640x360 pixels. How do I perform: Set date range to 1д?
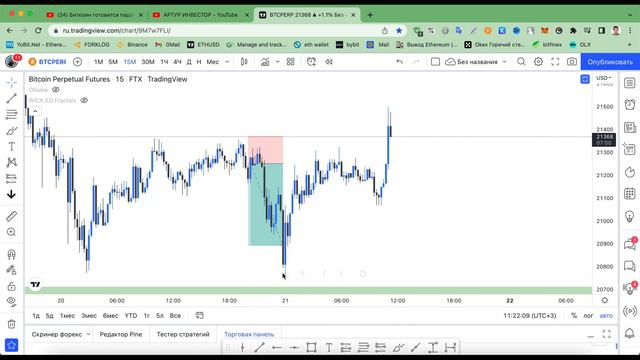click(x=36, y=316)
